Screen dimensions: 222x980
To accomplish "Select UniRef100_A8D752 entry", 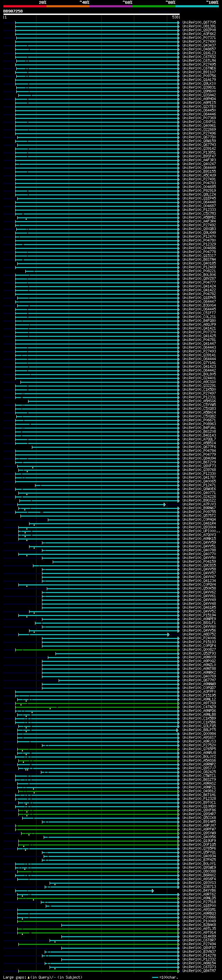I will pos(199,634).
